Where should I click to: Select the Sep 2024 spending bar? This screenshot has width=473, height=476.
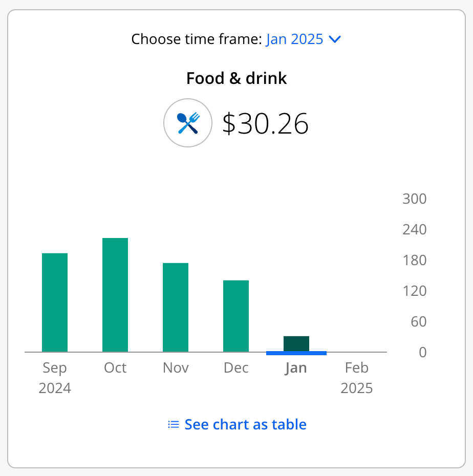pos(55,302)
